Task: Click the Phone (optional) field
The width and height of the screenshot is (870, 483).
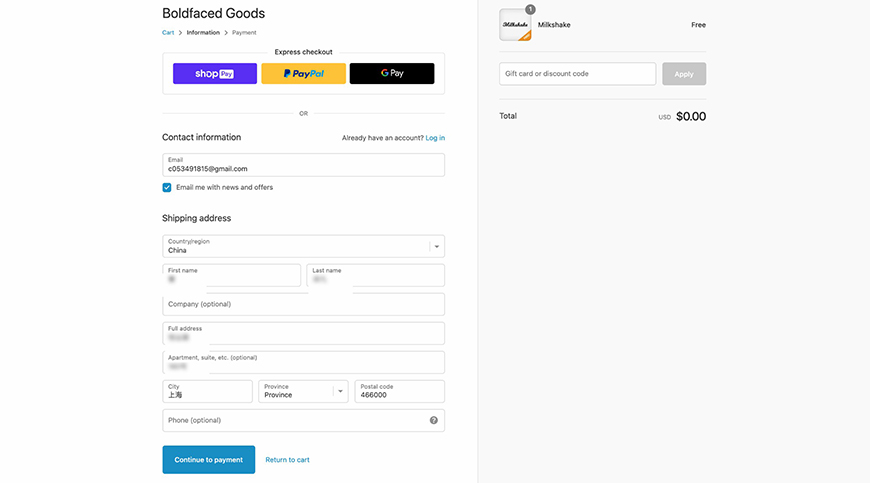Action: (304, 420)
